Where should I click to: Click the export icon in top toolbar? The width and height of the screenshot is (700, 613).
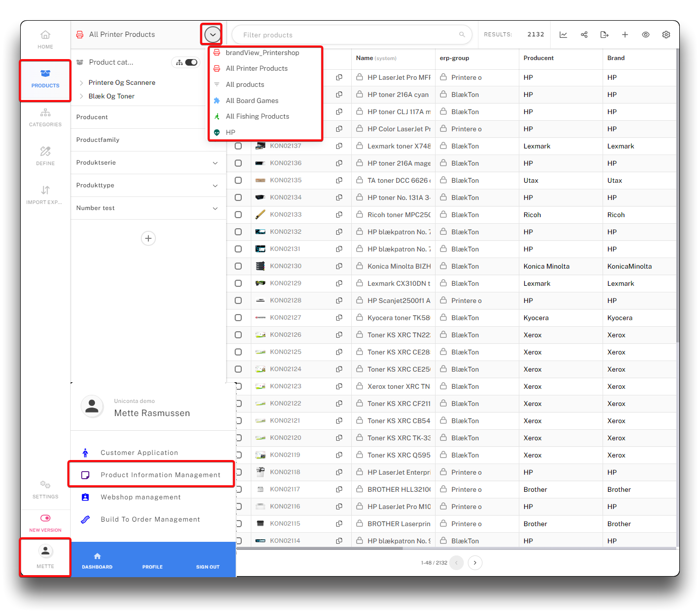pos(604,35)
